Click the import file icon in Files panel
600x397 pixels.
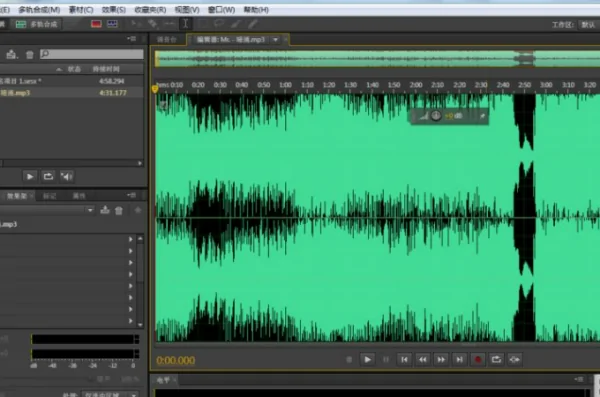coord(11,54)
